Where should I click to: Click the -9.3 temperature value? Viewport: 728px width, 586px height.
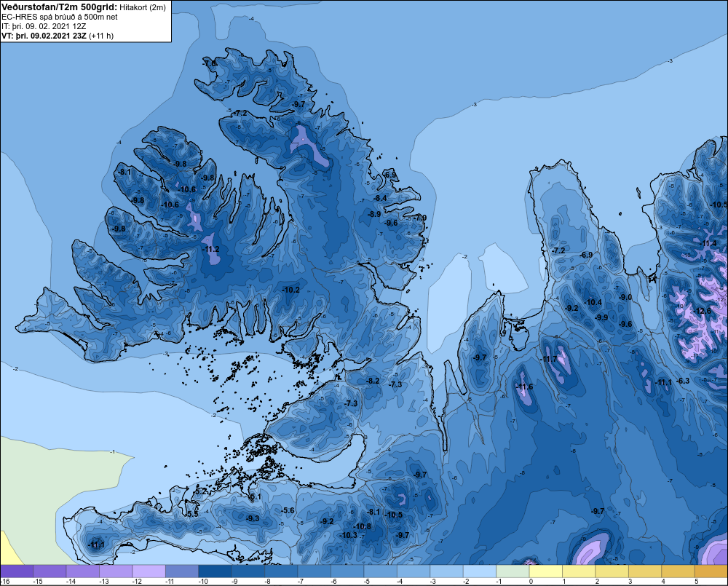253,518
